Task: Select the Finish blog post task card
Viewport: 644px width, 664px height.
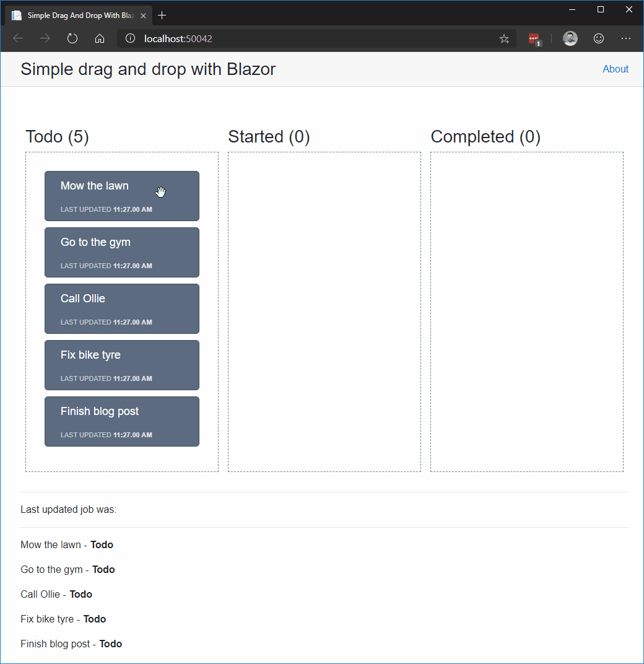Action: click(x=121, y=421)
